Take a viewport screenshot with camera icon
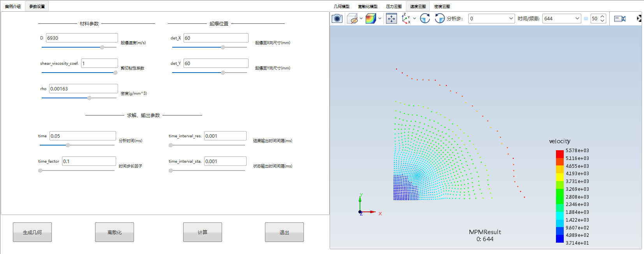644x254 pixels. (x=337, y=18)
